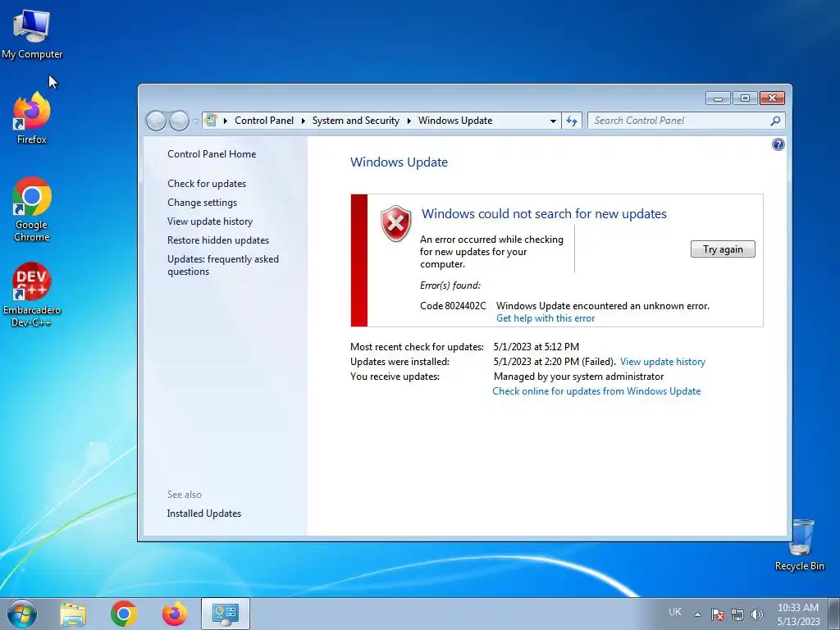
Task: Click the error code 8024402C text
Action: (x=453, y=306)
